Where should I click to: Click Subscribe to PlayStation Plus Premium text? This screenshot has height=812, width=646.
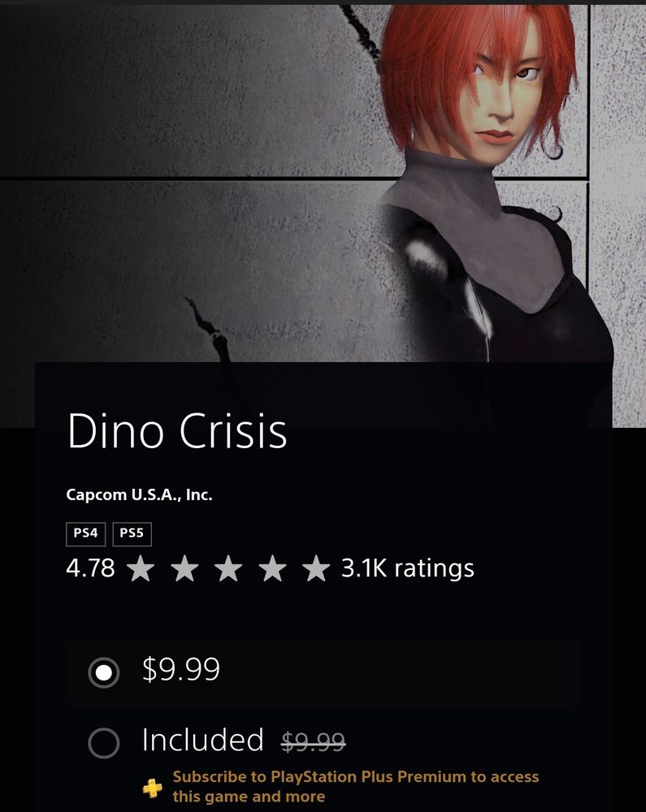pyautogui.click(x=355, y=786)
